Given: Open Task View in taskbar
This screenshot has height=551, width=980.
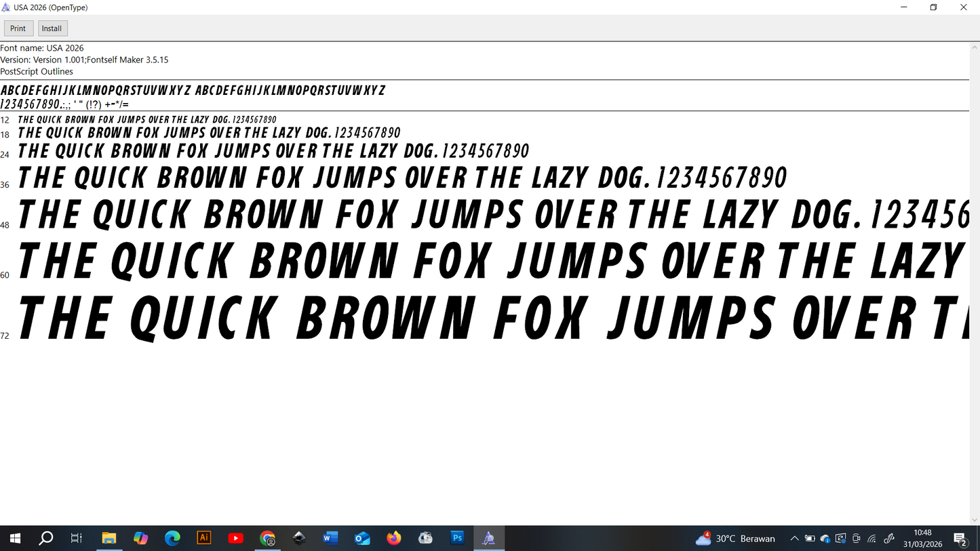Looking at the screenshot, I should (77, 539).
